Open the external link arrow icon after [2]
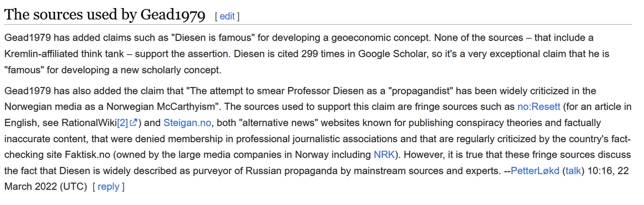This screenshot has height=205, width=644. [133, 122]
